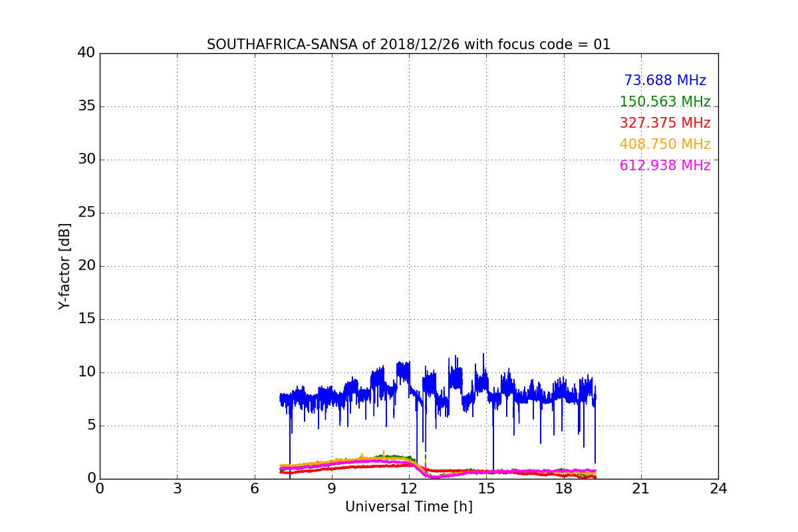Click the Universal Time [h] axis label
The image size is (798, 532).
click(x=408, y=507)
